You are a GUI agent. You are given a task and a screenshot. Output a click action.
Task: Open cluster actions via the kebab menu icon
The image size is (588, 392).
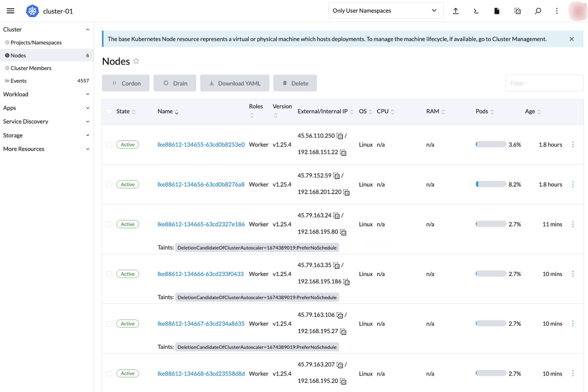[557, 11]
